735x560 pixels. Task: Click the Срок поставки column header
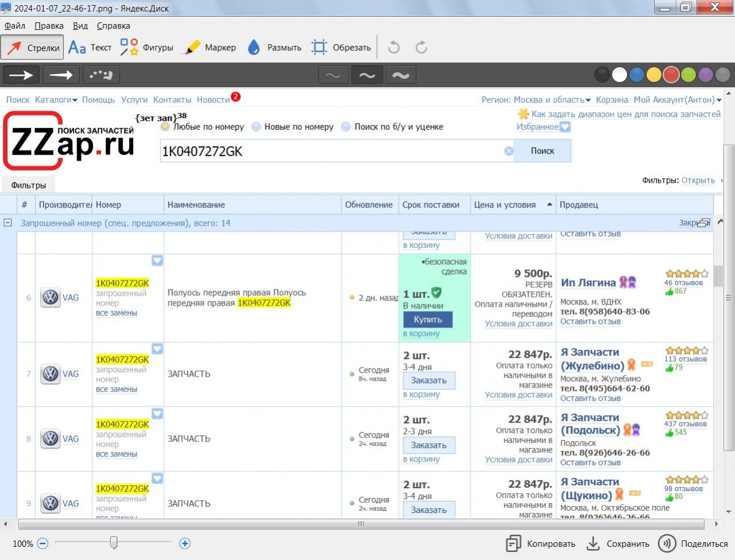point(434,204)
